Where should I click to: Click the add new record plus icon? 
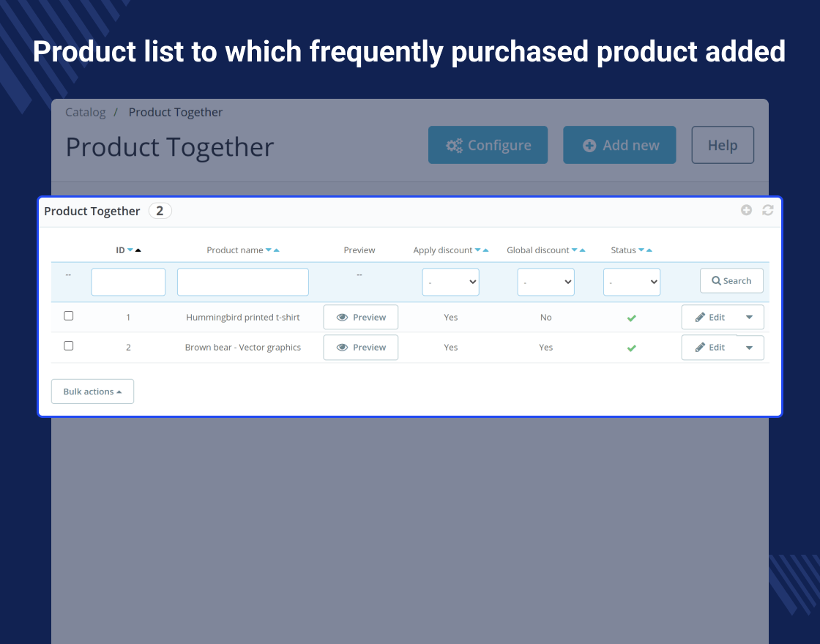click(746, 210)
